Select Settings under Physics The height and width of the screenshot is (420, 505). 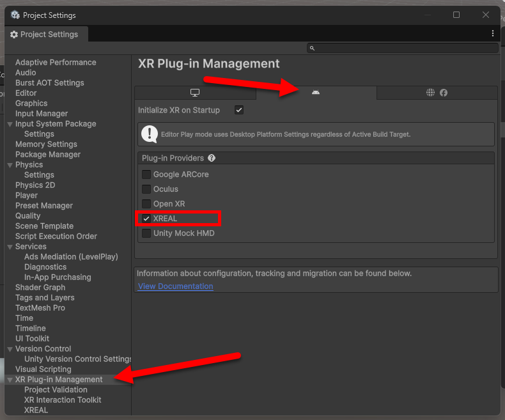coord(39,175)
